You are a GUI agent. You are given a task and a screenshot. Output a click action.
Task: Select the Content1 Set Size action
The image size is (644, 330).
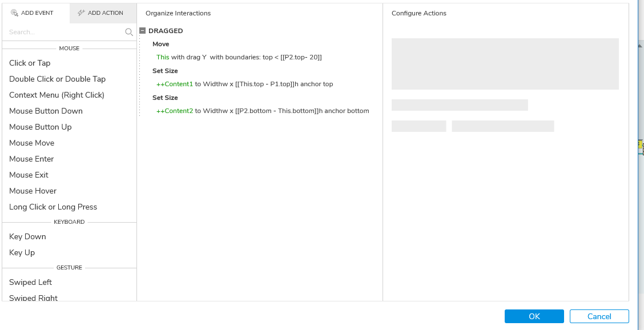[x=244, y=84]
